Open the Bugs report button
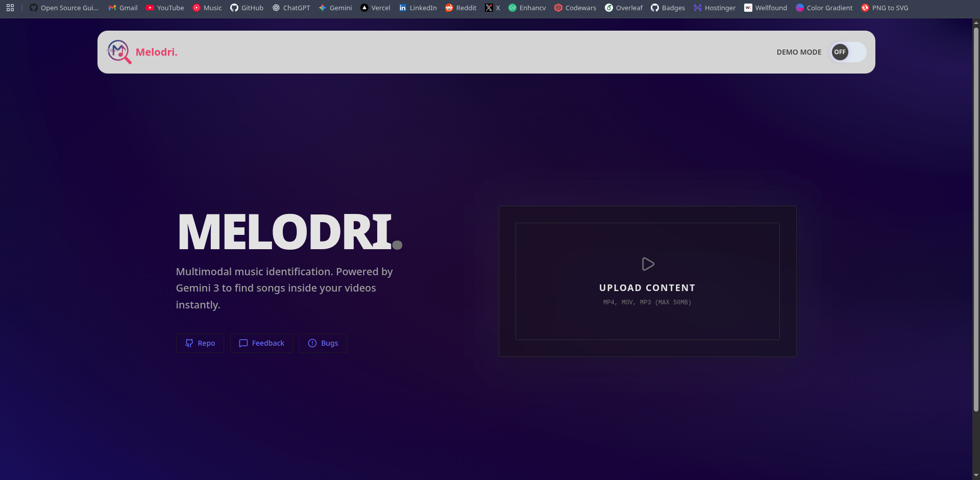980x480 pixels. (x=323, y=343)
